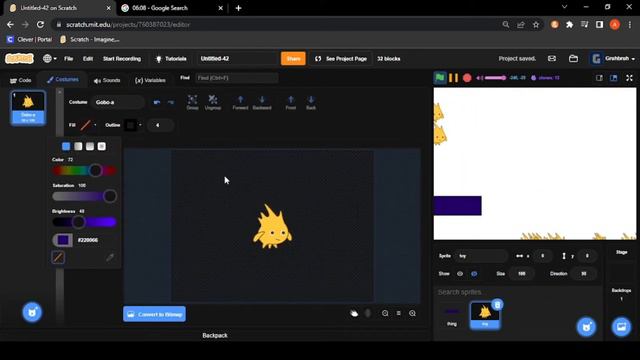The height and width of the screenshot is (360, 640).
Task: Click the hex color field #220066
Action: pos(88,240)
